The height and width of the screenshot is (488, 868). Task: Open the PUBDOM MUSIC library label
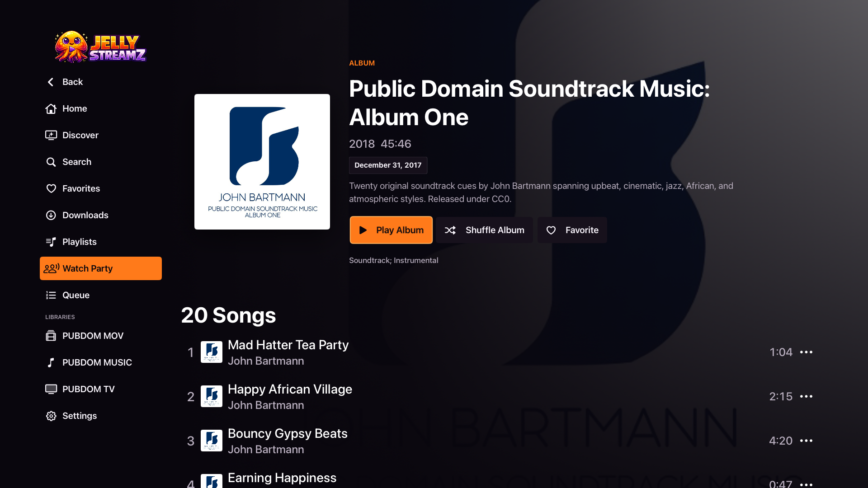click(x=97, y=362)
